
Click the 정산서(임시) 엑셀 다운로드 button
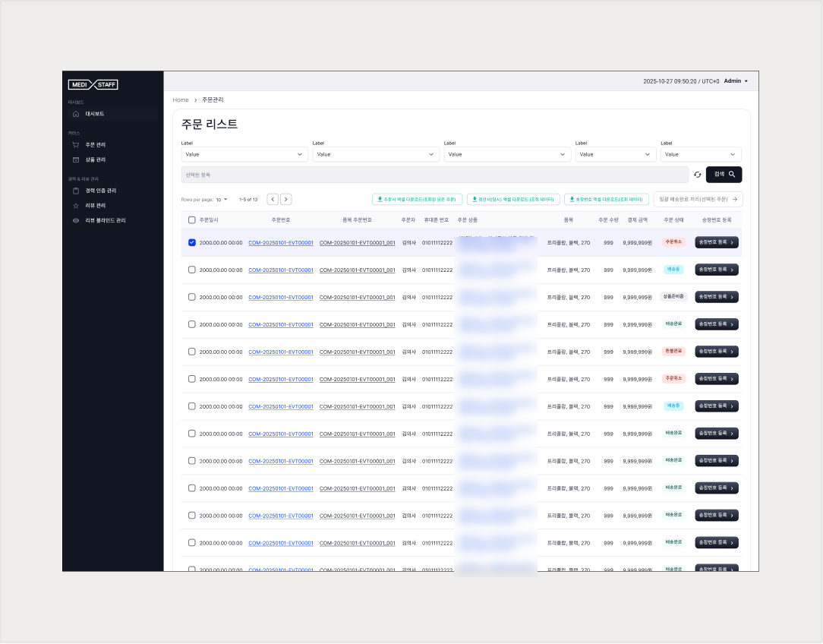click(x=513, y=200)
